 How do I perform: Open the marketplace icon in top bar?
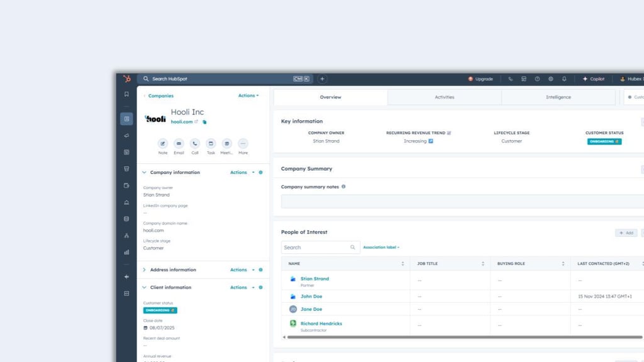[524, 79]
